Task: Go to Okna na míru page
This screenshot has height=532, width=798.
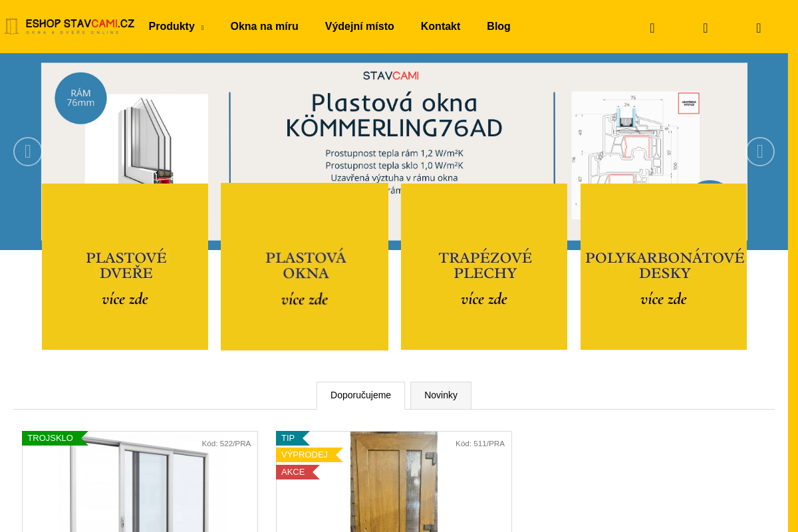Action: 264,27
